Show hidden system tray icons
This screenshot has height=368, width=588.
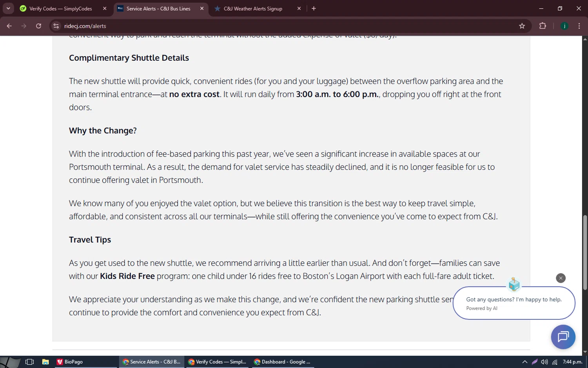[524, 362]
